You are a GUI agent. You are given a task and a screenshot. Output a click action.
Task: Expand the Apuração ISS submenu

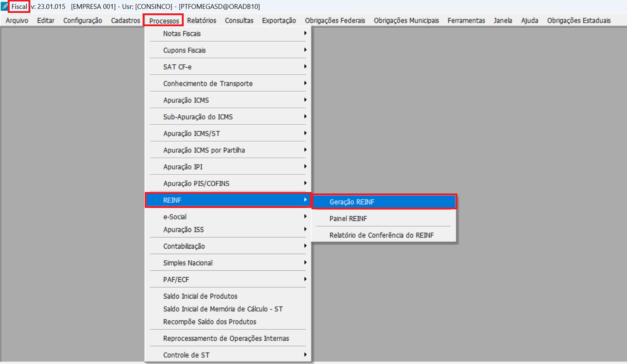click(228, 230)
